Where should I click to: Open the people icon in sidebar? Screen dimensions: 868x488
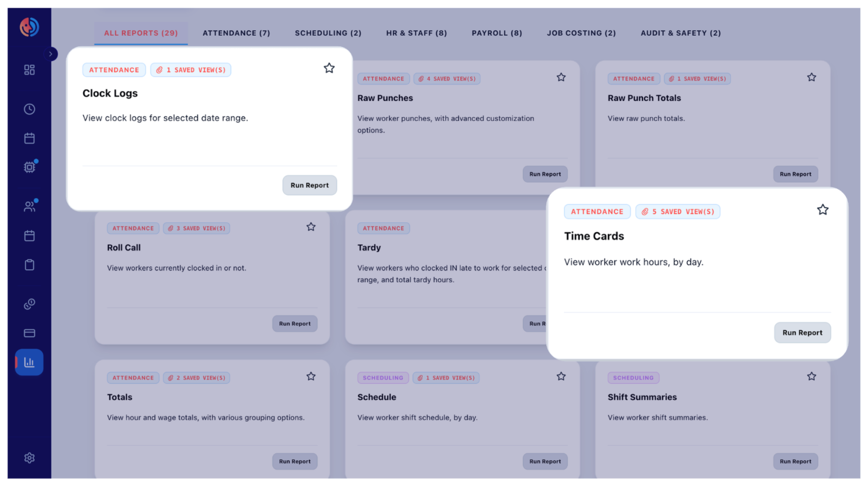[29, 206]
